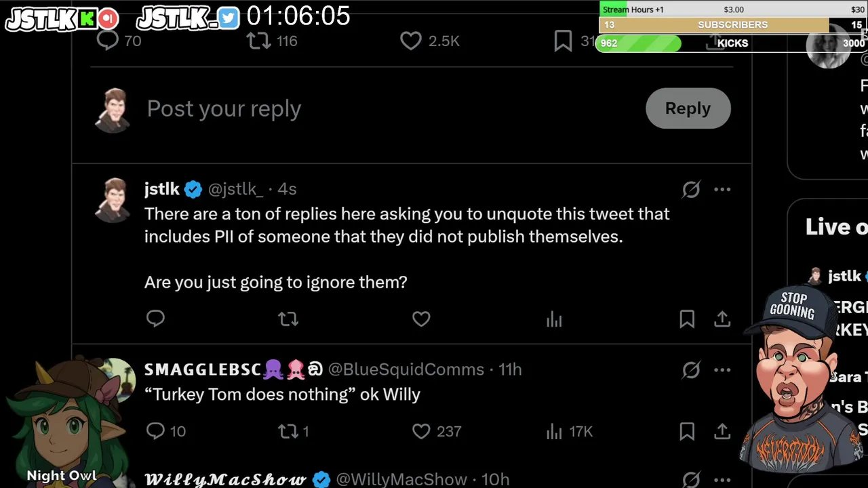Repost SMAGGLEBSC's Turkey Tom tweet
Image resolution: width=868 pixels, height=488 pixels.
tap(288, 431)
